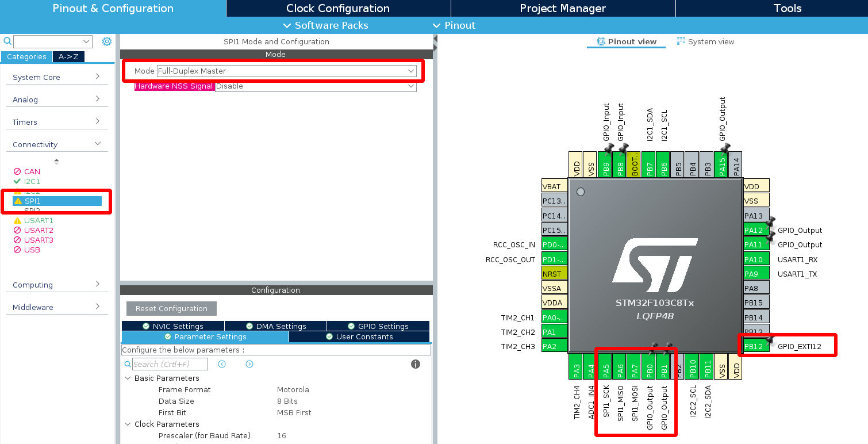Select pin PA10 on the chip
Image resolution: width=868 pixels, height=444 pixels.
pos(756,259)
